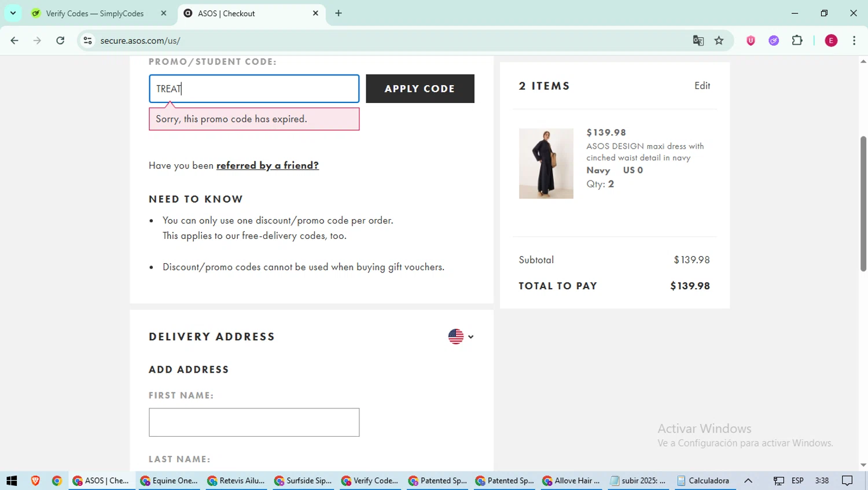This screenshot has height=490, width=868.
Task: Open the referred by a friend link
Action: click(x=267, y=165)
